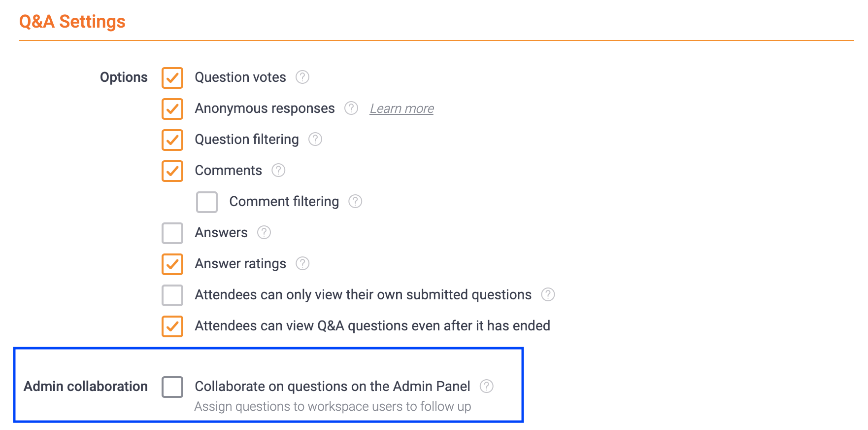Enable the Answers option

point(172,233)
